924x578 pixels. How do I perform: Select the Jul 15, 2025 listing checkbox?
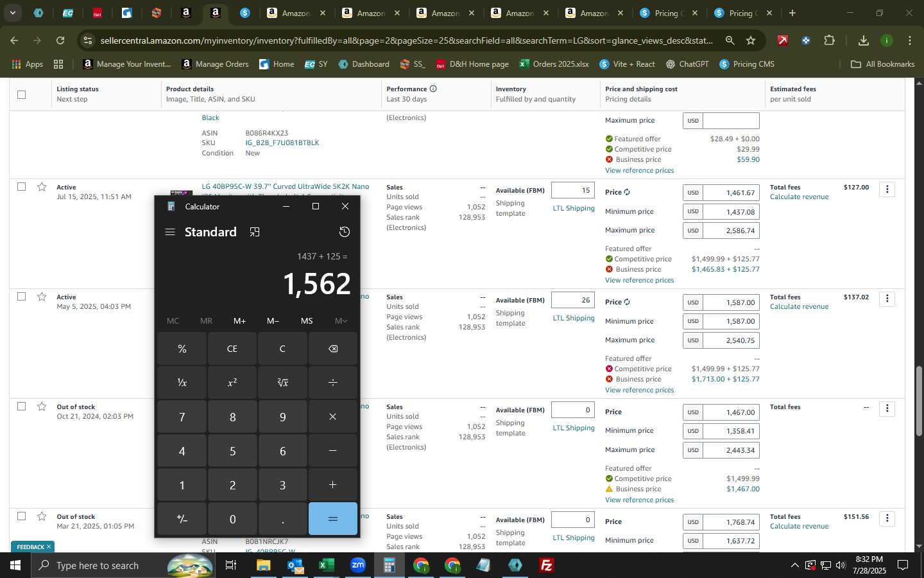21,186
